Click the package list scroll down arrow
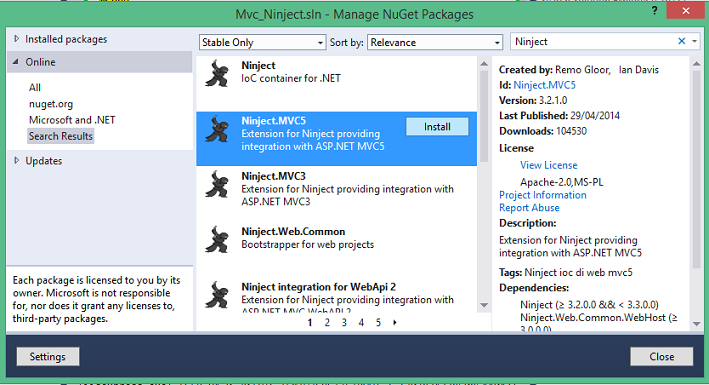 pyautogui.click(x=484, y=305)
